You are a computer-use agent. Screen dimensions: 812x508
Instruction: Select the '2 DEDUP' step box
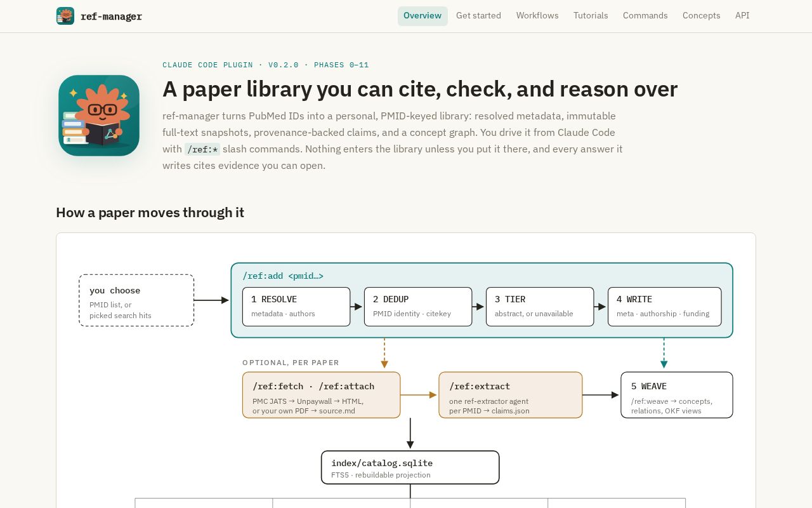(x=418, y=307)
